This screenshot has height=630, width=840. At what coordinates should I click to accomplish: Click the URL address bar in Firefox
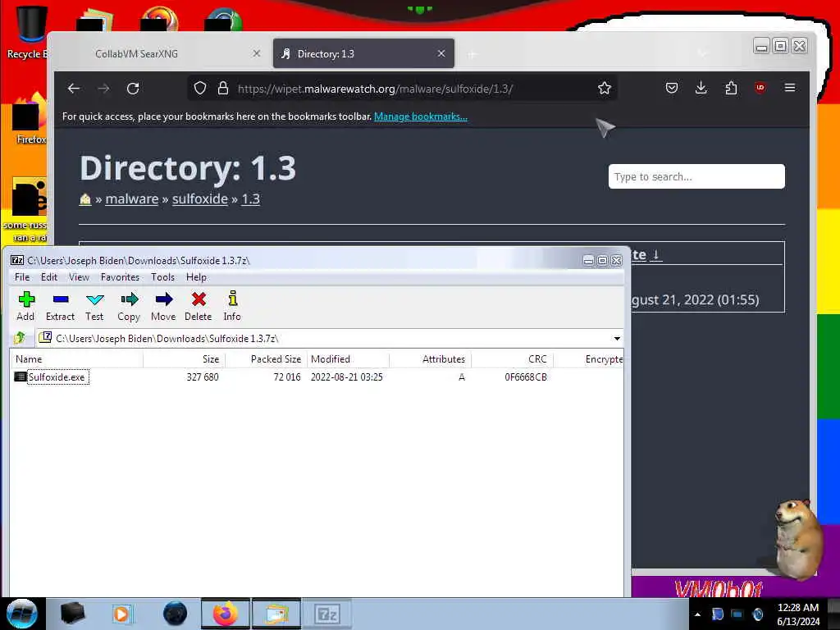pos(402,89)
